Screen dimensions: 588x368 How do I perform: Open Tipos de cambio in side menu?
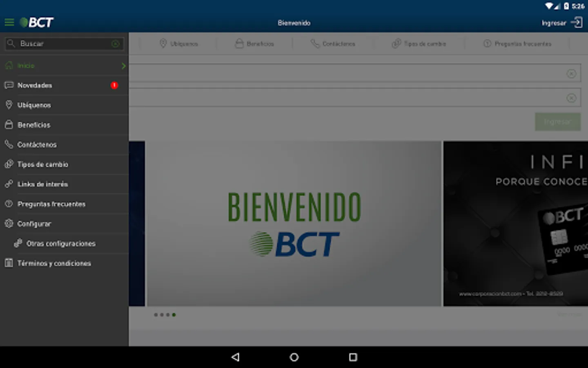pyautogui.click(x=65, y=164)
